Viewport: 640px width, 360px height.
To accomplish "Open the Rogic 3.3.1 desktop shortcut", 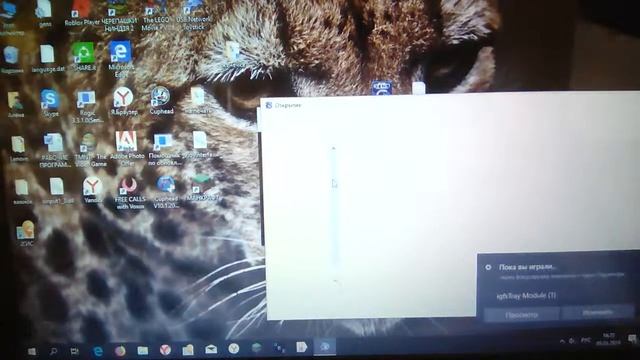I will click(x=87, y=106).
